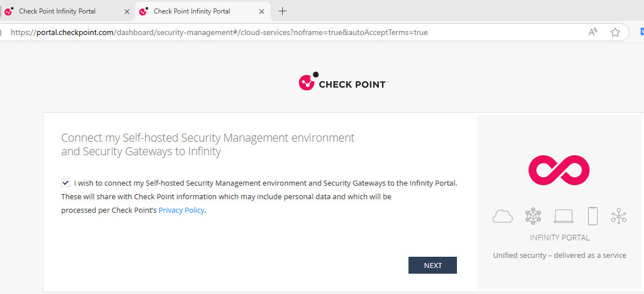Tick the connect Self-hosted Security Management checkbox

tap(66, 183)
